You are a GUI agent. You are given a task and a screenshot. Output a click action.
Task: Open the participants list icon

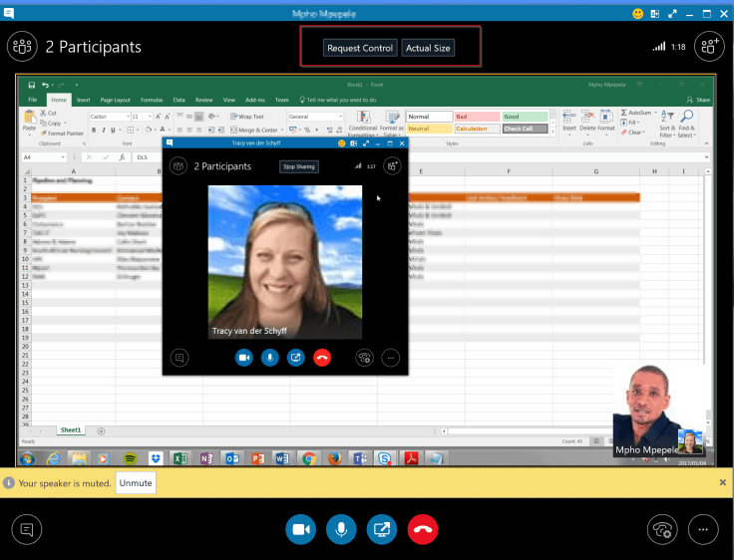click(21, 46)
